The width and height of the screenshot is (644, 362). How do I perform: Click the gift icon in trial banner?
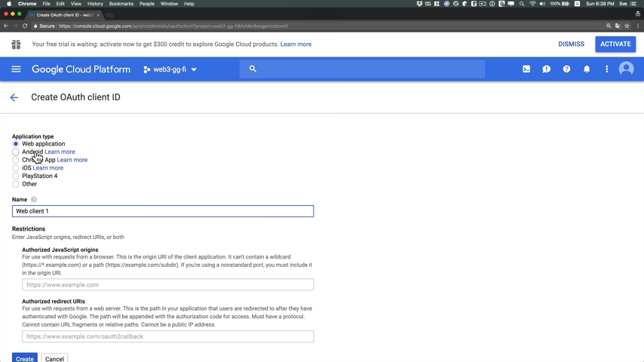pos(16,44)
